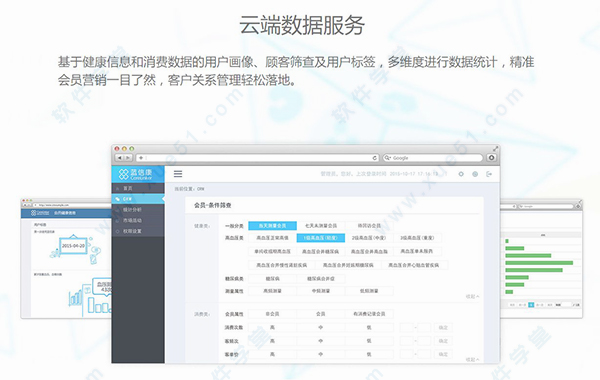Toggle the 1级高血压(轻度) filter
Viewport: 600px width, 380px height.
(321, 238)
